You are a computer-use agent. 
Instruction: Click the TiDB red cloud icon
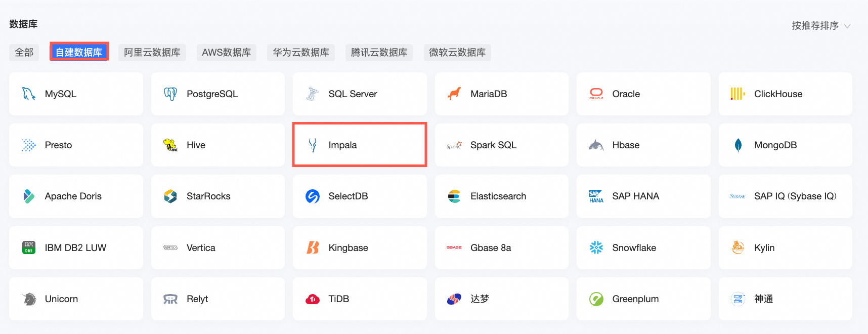point(313,299)
